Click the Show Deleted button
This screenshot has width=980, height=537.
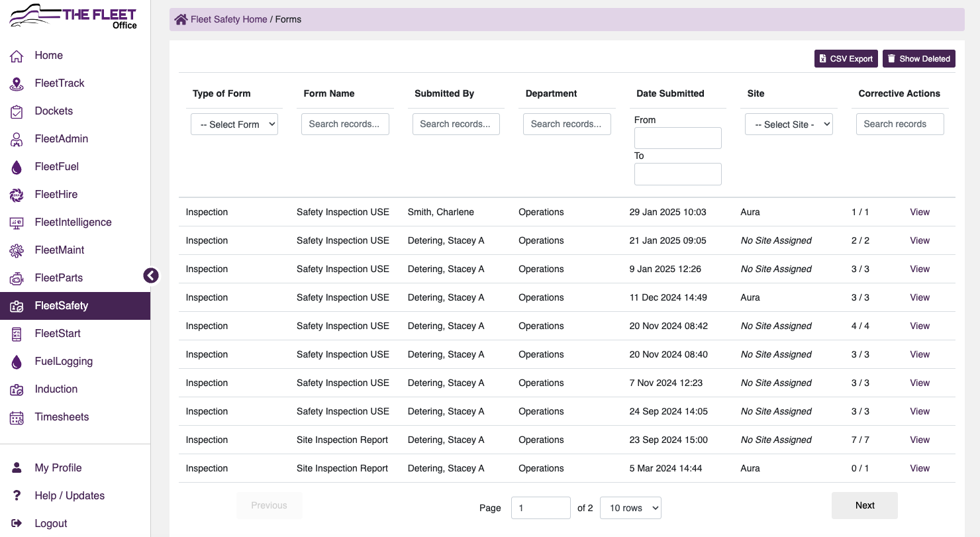[x=919, y=59]
